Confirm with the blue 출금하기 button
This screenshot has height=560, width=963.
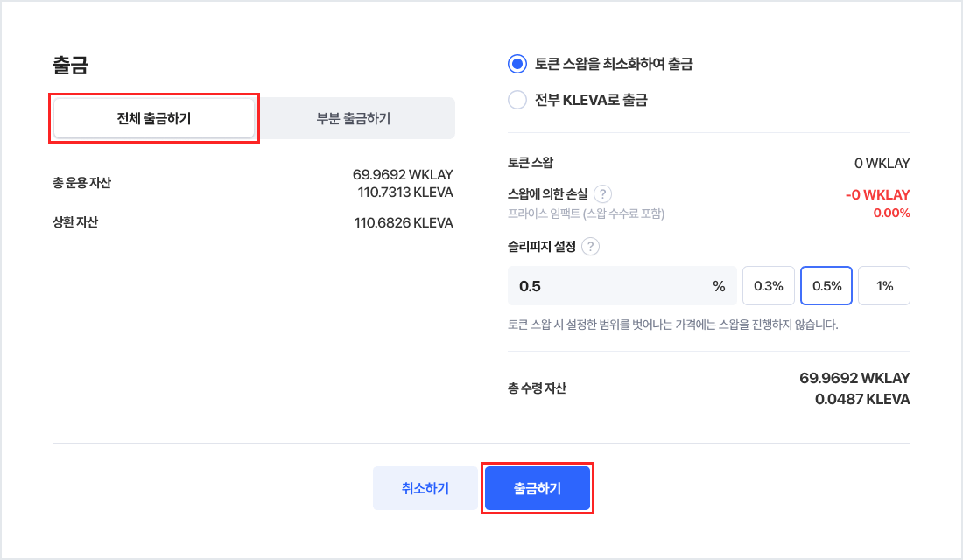click(x=538, y=488)
